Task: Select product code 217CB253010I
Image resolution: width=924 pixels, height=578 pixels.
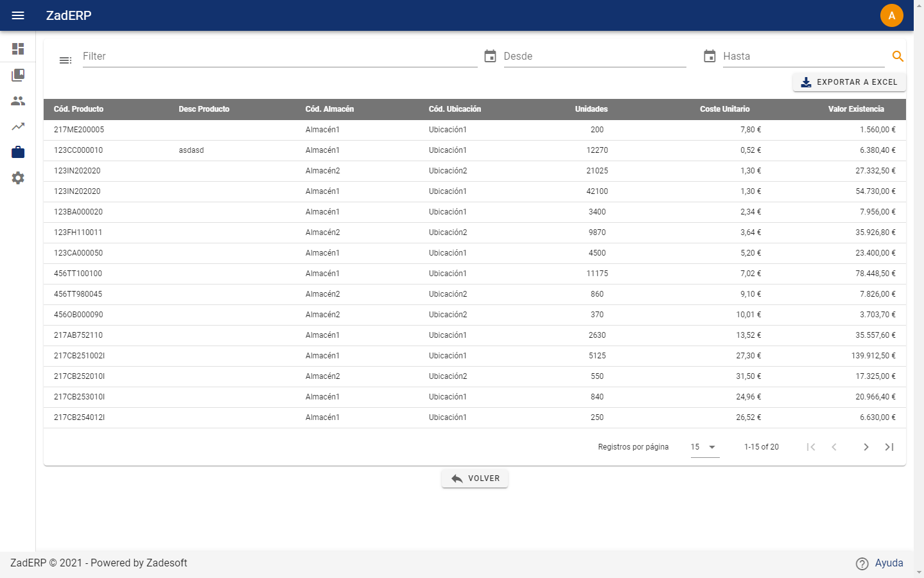Action: (x=79, y=397)
